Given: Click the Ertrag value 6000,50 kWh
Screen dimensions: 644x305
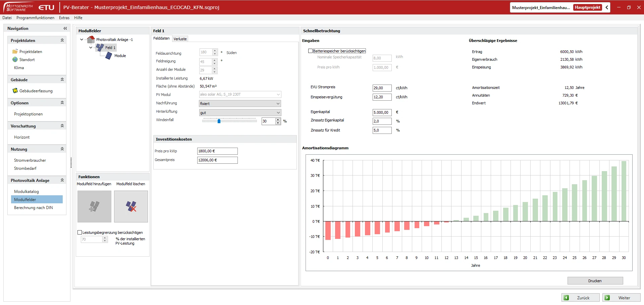Looking at the screenshot, I should (x=571, y=52).
